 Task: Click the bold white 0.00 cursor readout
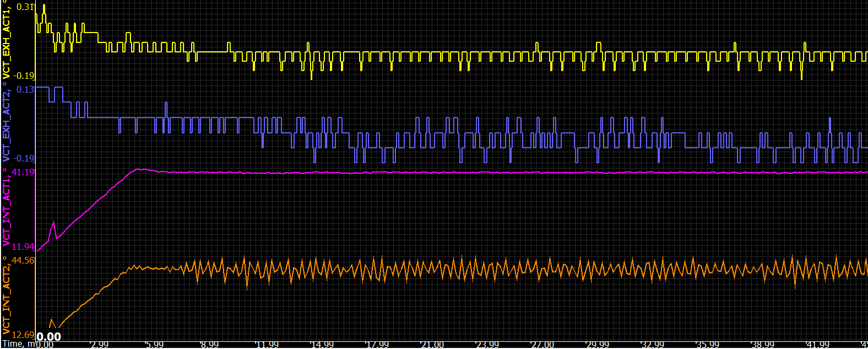pyautogui.click(x=49, y=337)
